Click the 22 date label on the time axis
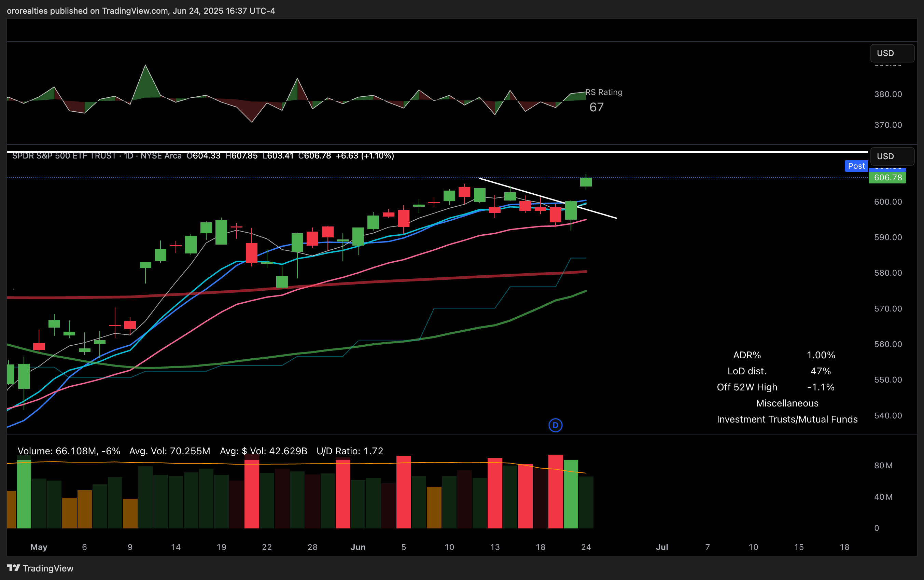This screenshot has height=580, width=924. point(267,548)
